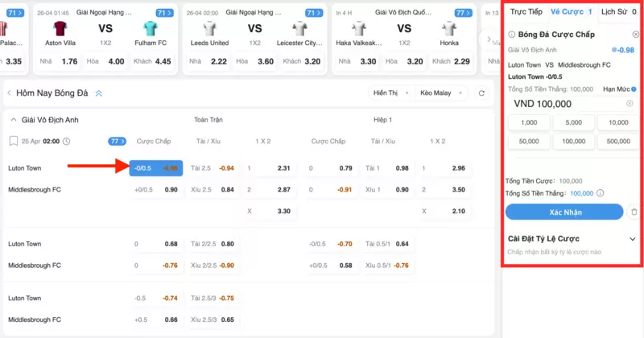This screenshot has width=644, height=338.
Task: Select full-match draw odds 3.30
Action: 269,211
